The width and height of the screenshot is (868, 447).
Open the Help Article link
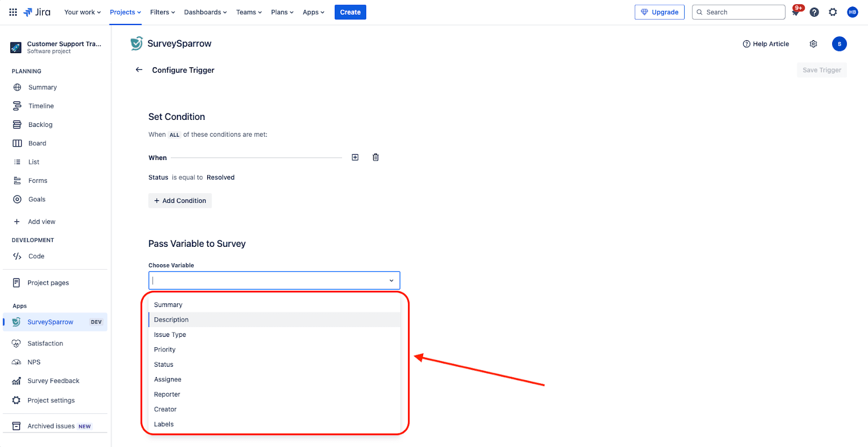click(765, 44)
